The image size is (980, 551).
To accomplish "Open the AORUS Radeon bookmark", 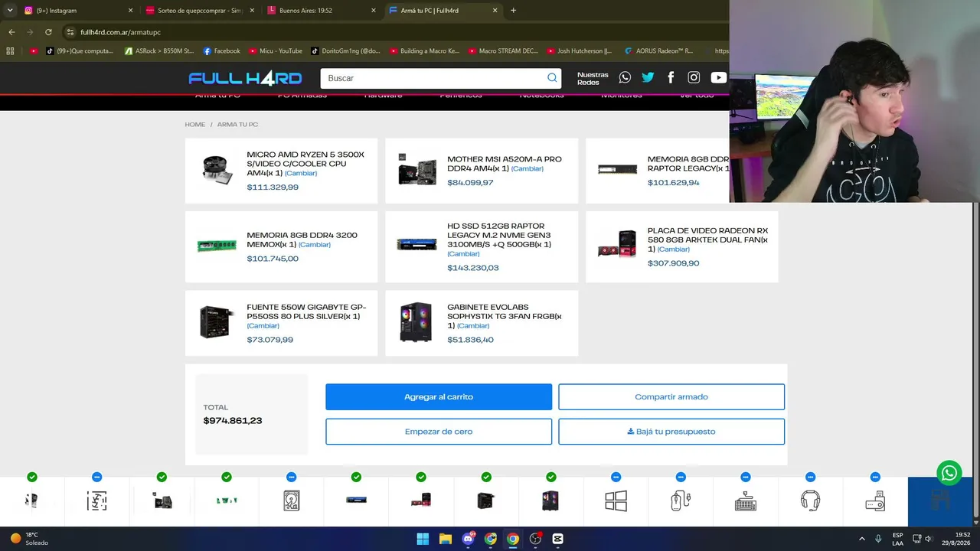I will (659, 51).
